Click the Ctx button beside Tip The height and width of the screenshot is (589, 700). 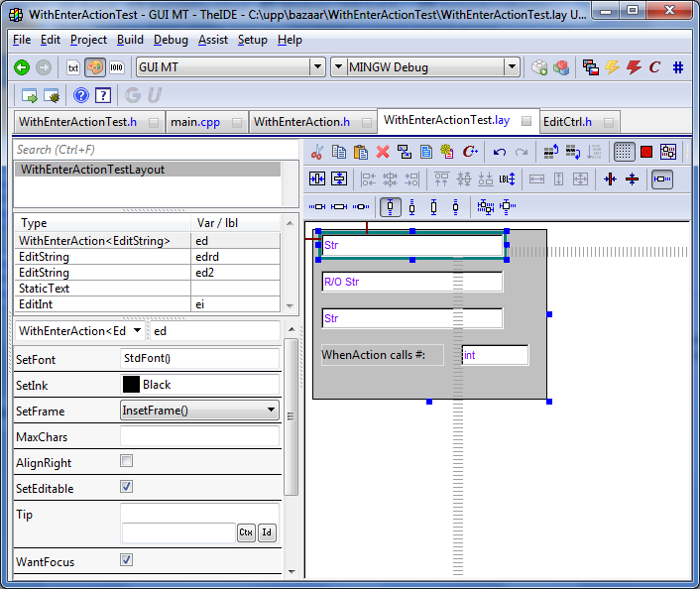point(246,533)
